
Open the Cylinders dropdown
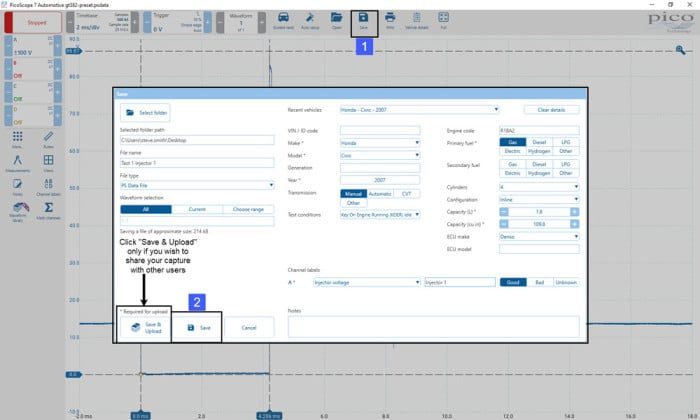click(539, 187)
